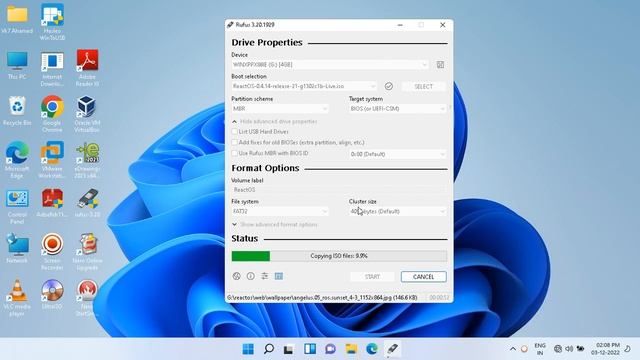640x360 pixels.
Task: Open the Target system dropdown
Action: point(397,109)
